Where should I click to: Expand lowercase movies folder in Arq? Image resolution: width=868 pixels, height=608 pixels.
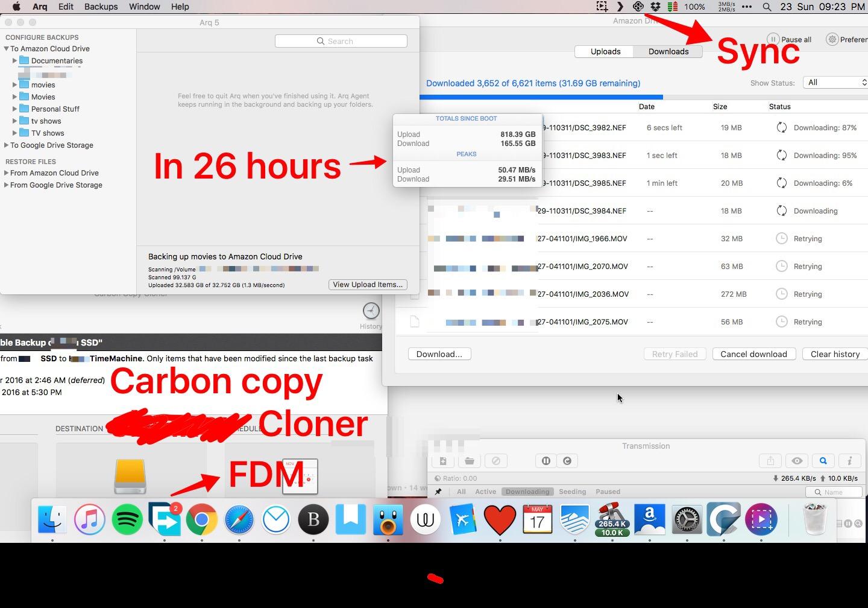tap(14, 85)
